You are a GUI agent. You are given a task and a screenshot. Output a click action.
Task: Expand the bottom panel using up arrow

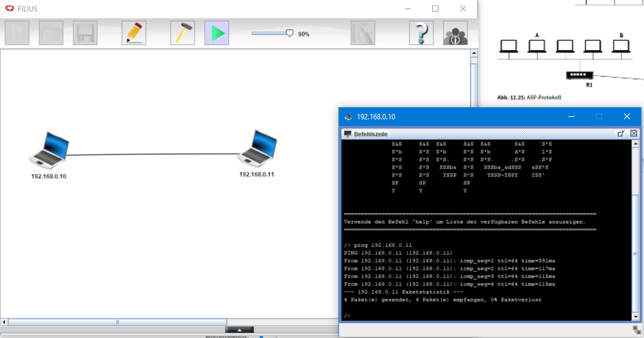click(x=239, y=330)
